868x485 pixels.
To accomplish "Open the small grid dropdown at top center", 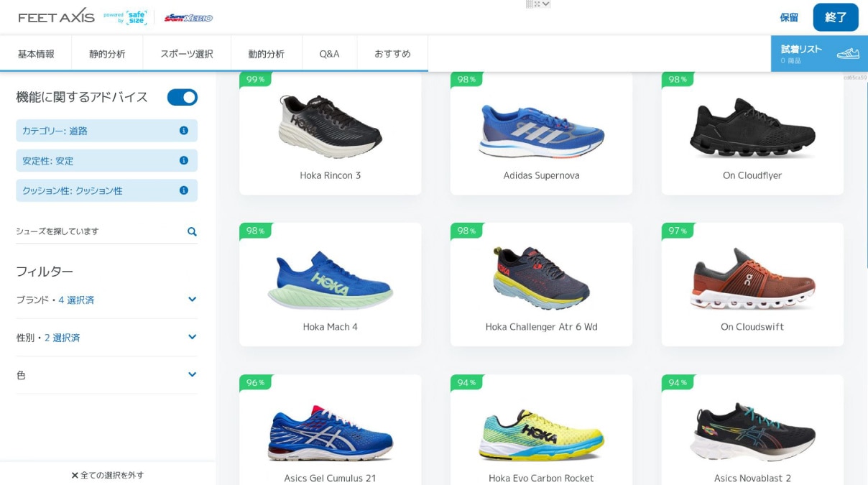I will pyautogui.click(x=538, y=4).
